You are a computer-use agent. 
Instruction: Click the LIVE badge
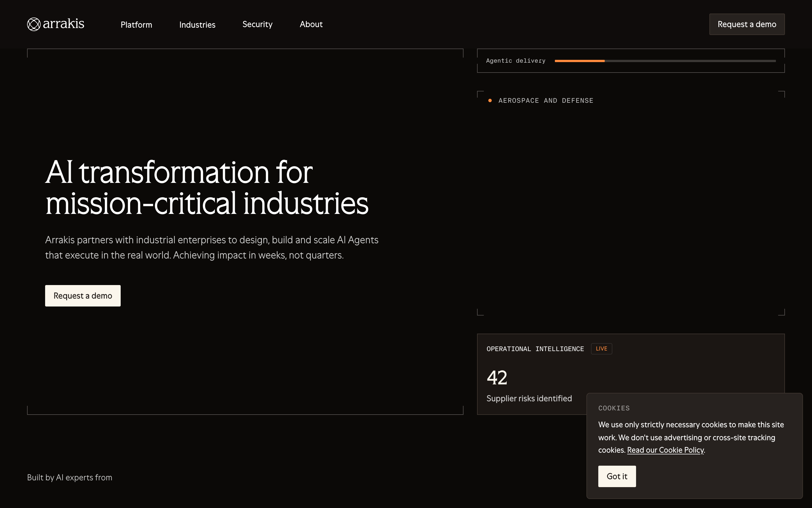click(x=601, y=349)
